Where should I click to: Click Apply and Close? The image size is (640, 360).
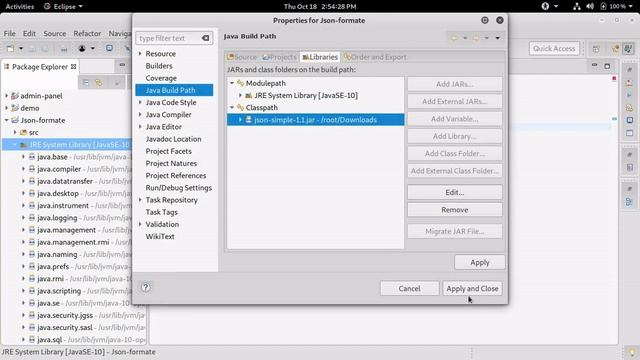point(472,289)
